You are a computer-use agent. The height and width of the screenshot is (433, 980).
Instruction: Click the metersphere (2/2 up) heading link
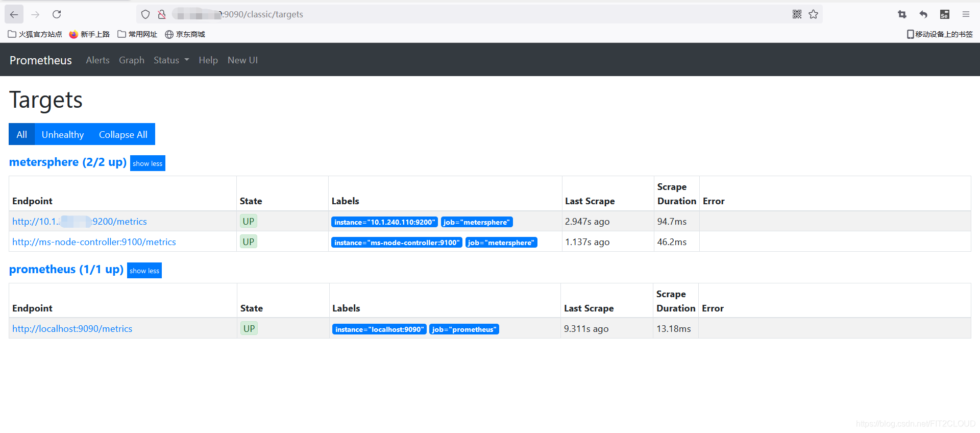68,162
